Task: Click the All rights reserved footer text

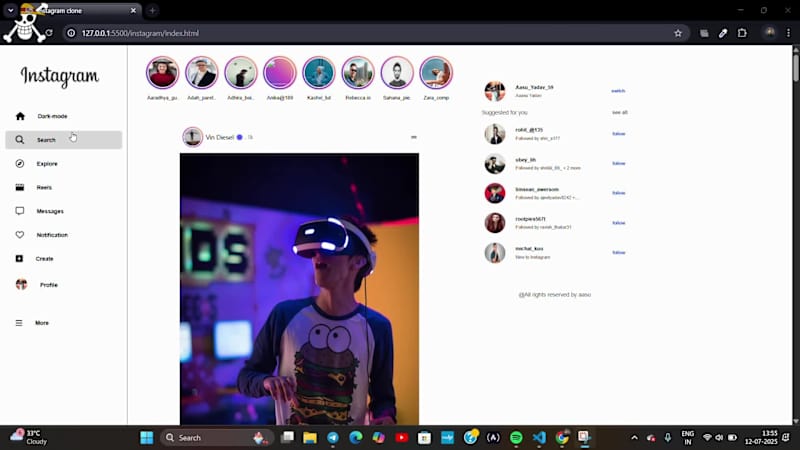Action: tap(555, 295)
